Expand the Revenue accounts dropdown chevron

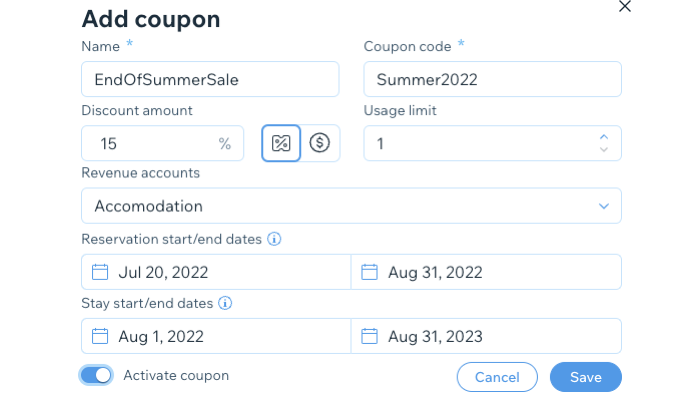(x=604, y=206)
